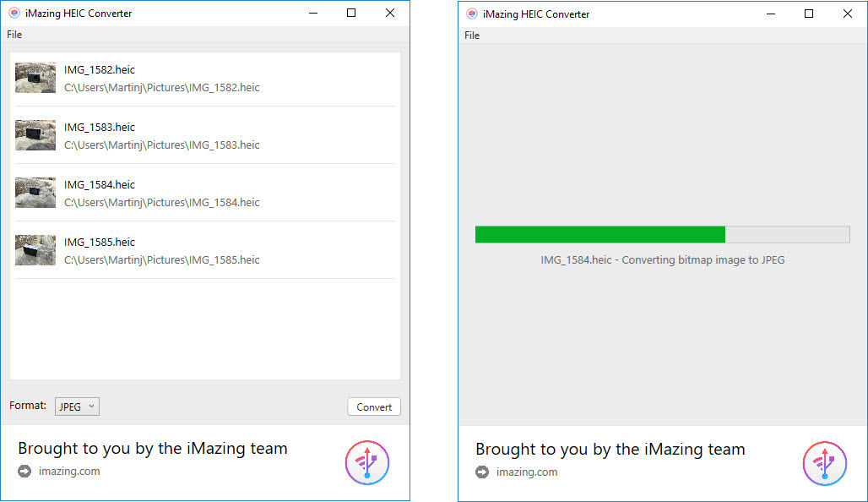
Task: Click path C:\Users\Martinj\Pictures\IMG_1585.heic
Action: [161, 259]
